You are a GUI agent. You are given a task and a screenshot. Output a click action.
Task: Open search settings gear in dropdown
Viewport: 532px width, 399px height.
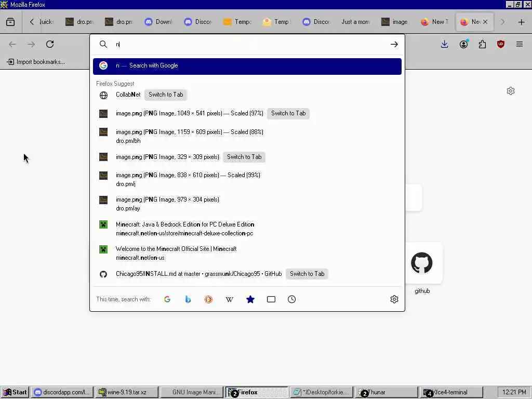pyautogui.click(x=394, y=299)
